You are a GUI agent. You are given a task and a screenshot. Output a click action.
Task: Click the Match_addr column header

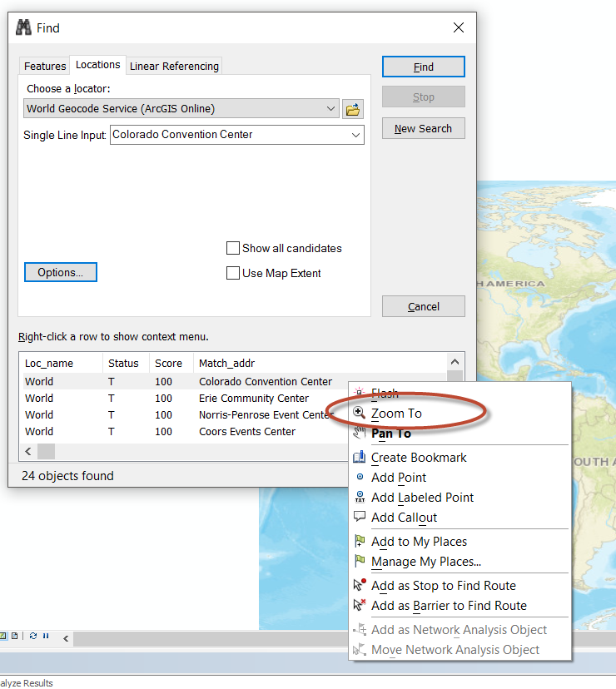tap(320, 363)
